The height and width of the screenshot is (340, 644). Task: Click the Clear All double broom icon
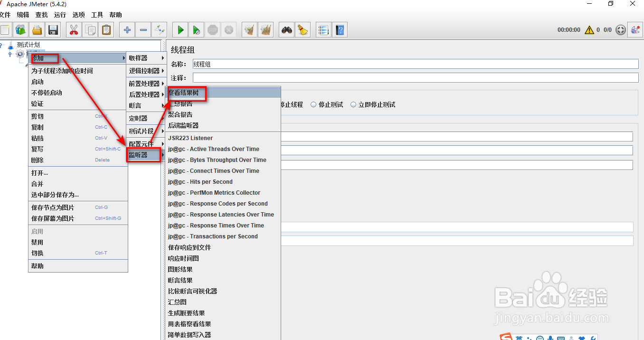(x=265, y=30)
